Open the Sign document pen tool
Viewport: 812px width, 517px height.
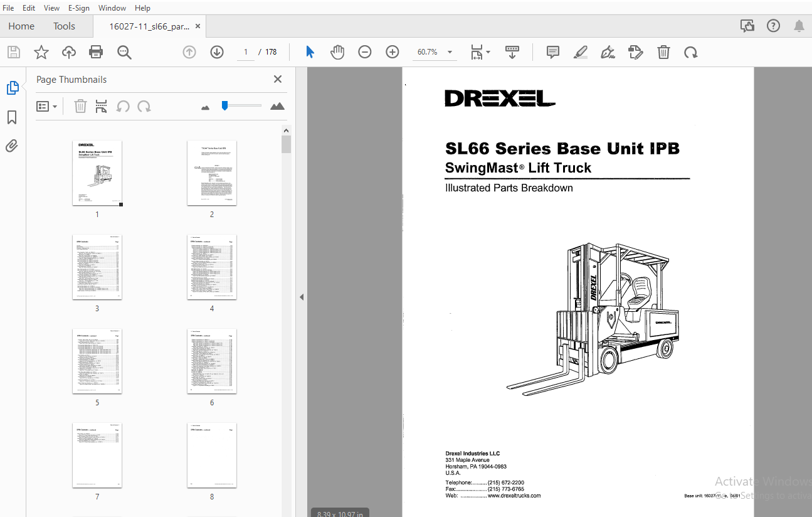point(608,52)
